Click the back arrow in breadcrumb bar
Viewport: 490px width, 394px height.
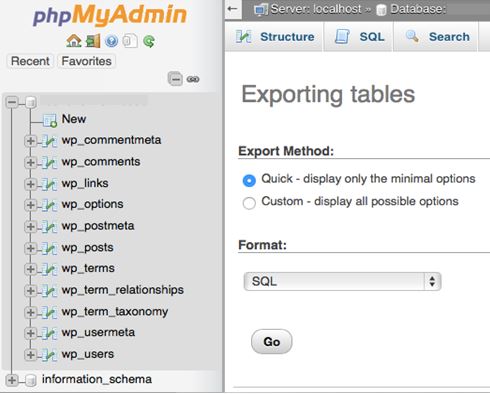click(x=232, y=9)
